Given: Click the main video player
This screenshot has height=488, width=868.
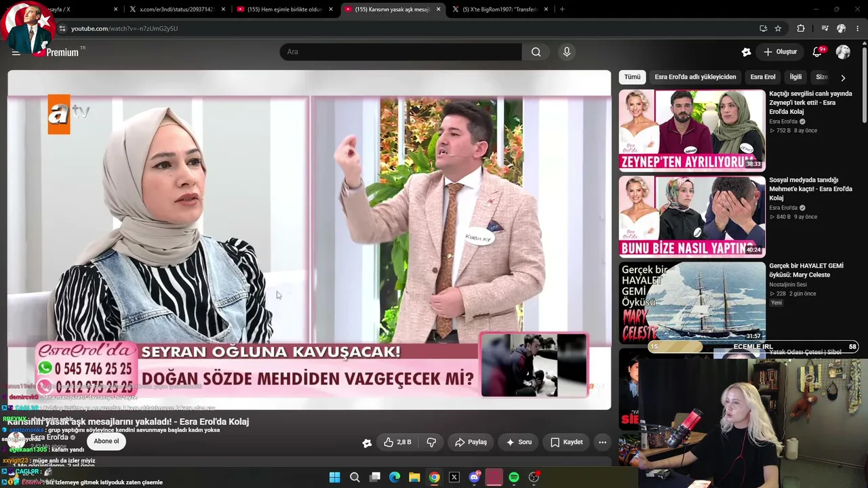Looking at the screenshot, I should [309, 240].
